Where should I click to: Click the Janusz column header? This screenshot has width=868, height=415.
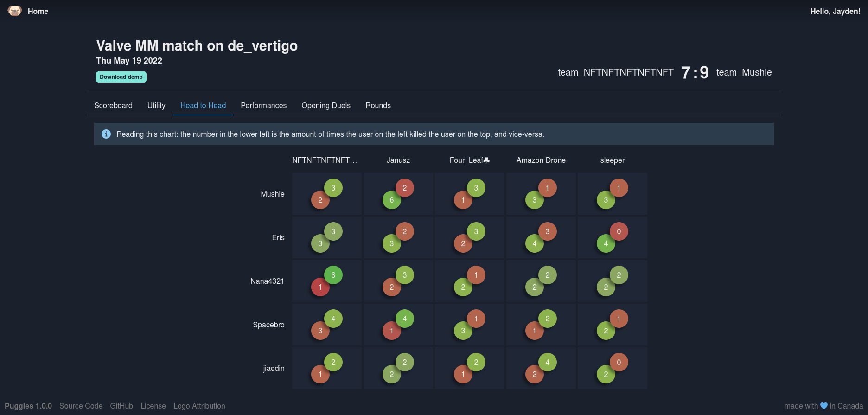tap(398, 160)
